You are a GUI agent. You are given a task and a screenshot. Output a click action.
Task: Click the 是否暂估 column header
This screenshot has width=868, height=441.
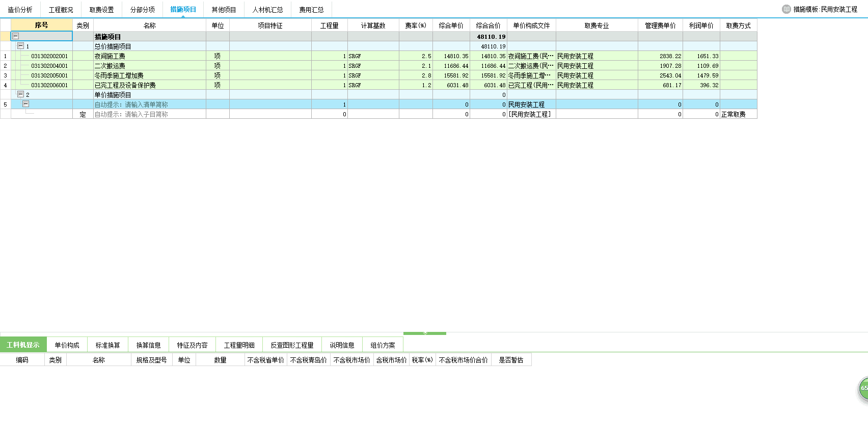pyautogui.click(x=511, y=359)
